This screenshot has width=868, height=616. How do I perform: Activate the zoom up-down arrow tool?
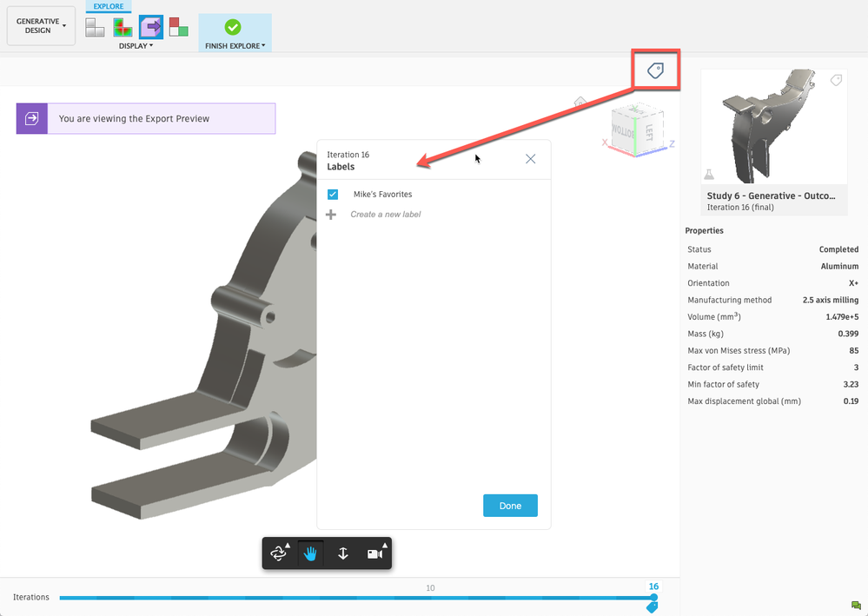coord(342,553)
